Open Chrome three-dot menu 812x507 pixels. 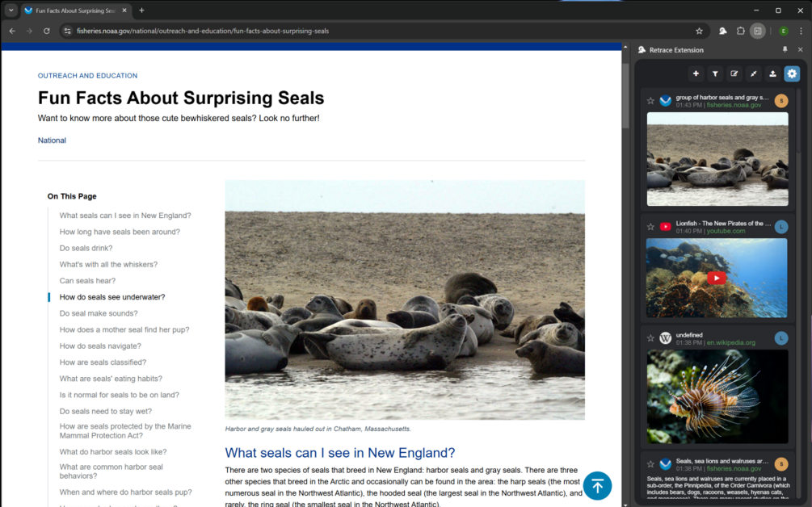point(801,31)
